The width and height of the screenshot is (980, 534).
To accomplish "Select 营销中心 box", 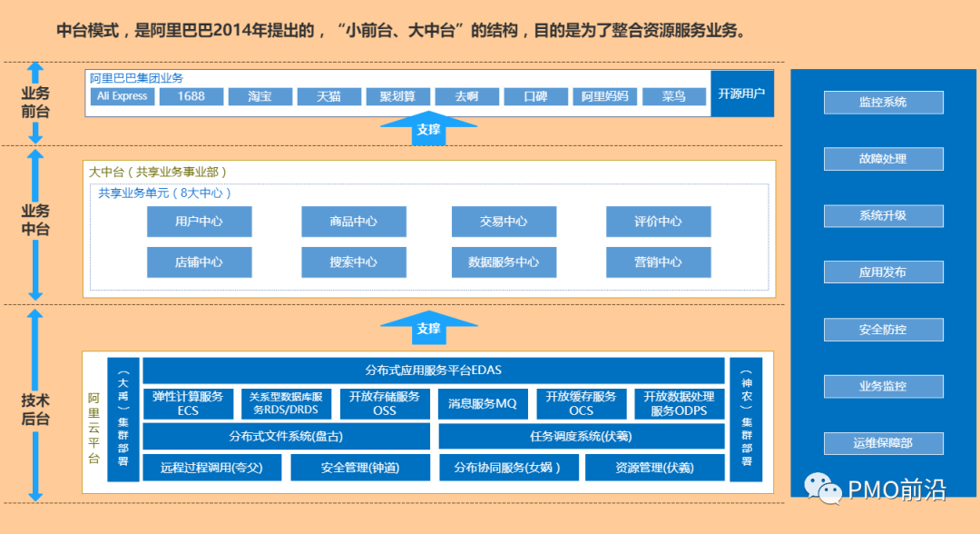I will coord(658,262).
